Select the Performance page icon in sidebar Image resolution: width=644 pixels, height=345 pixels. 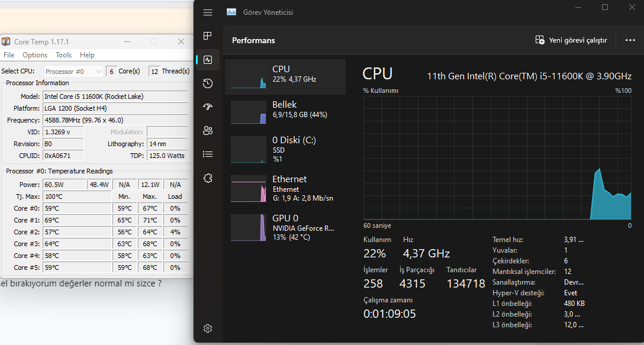tap(207, 60)
